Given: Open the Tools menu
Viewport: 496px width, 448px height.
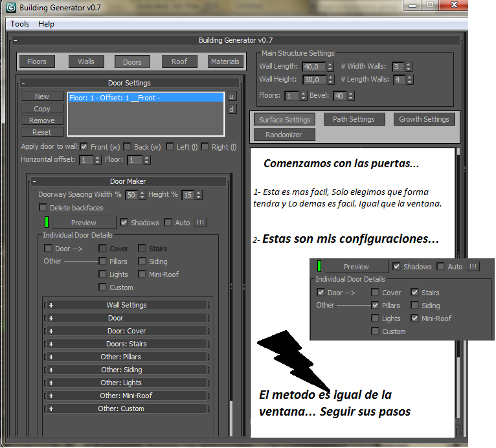Looking at the screenshot, I should click(x=19, y=24).
